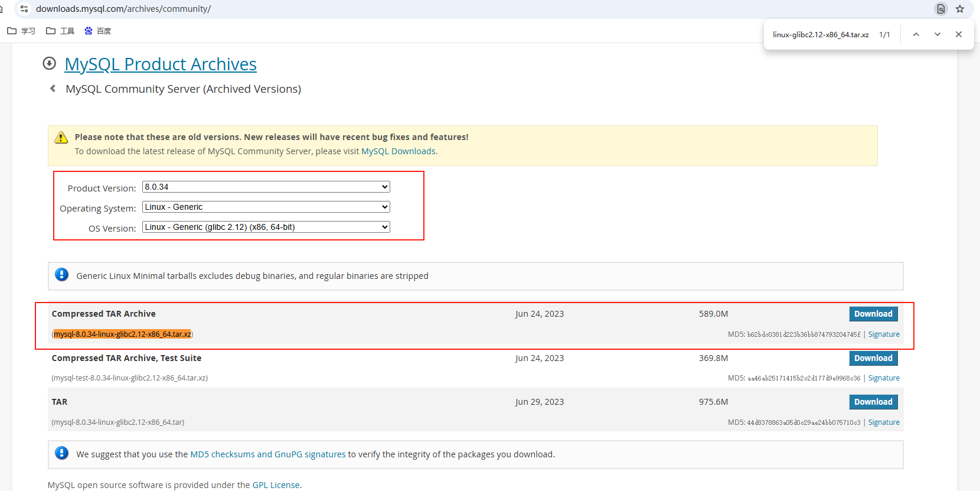
Task: Click info icon beside MD5 checksum suggestion
Action: [x=61, y=453]
